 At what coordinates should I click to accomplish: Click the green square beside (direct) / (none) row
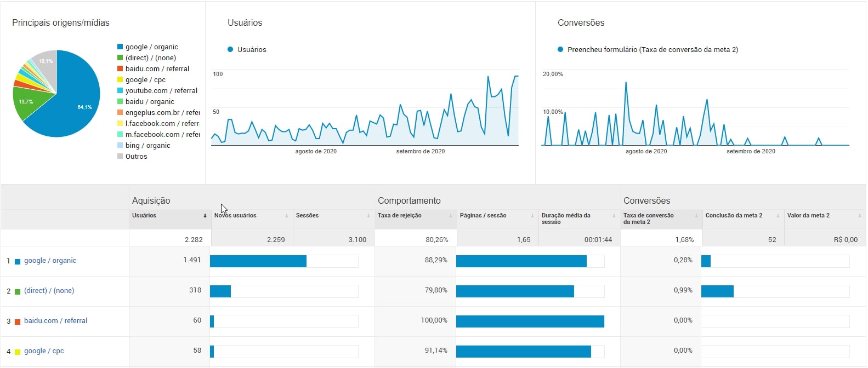(x=18, y=291)
